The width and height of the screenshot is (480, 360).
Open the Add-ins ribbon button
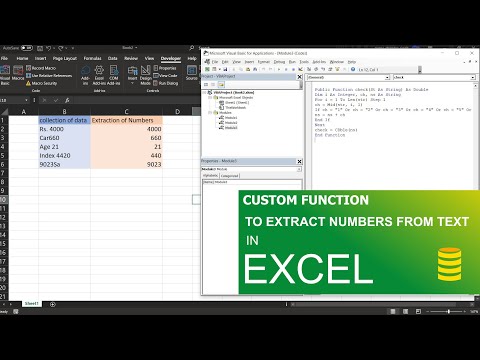pyautogui.click(x=85, y=75)
